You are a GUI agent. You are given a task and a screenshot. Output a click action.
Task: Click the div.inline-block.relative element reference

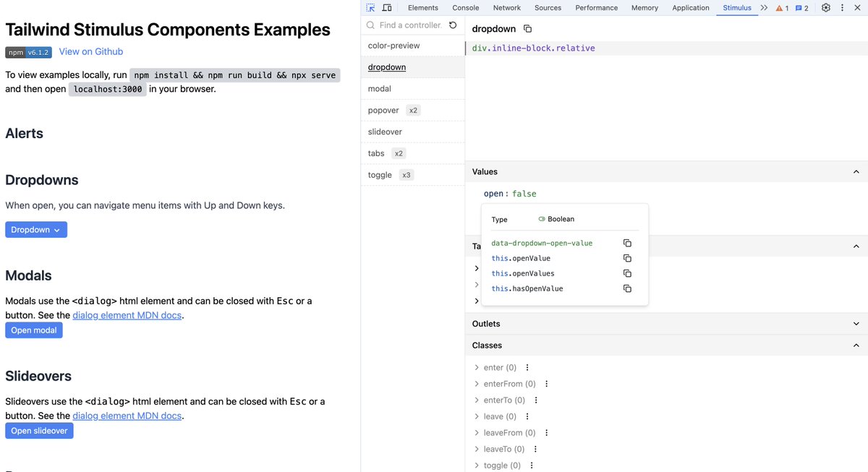point(533,48)
